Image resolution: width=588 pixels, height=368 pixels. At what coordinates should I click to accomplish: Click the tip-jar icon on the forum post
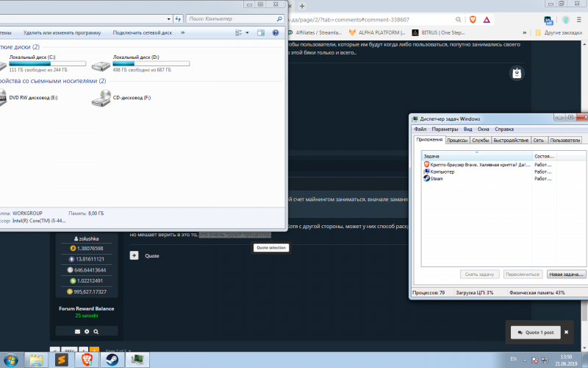coord(517,73)
